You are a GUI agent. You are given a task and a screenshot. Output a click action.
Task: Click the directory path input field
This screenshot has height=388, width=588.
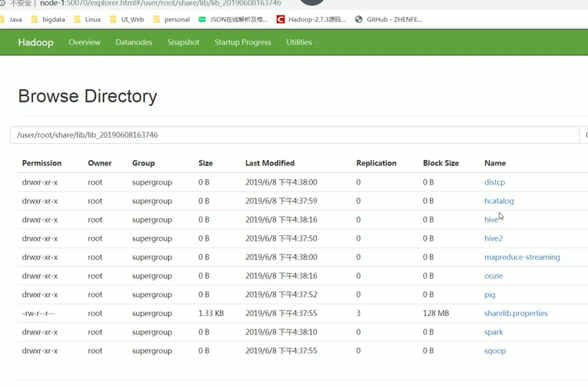click(295, 135)
